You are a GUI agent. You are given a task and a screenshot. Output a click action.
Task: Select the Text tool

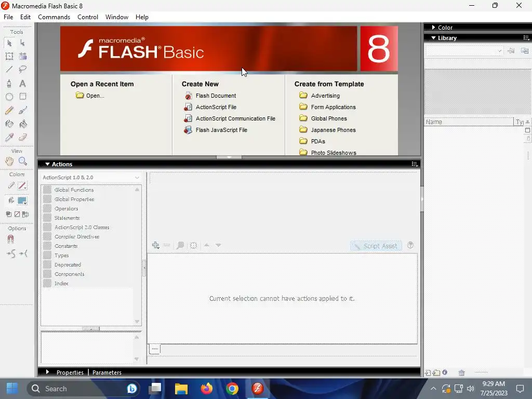coord(23,84)
